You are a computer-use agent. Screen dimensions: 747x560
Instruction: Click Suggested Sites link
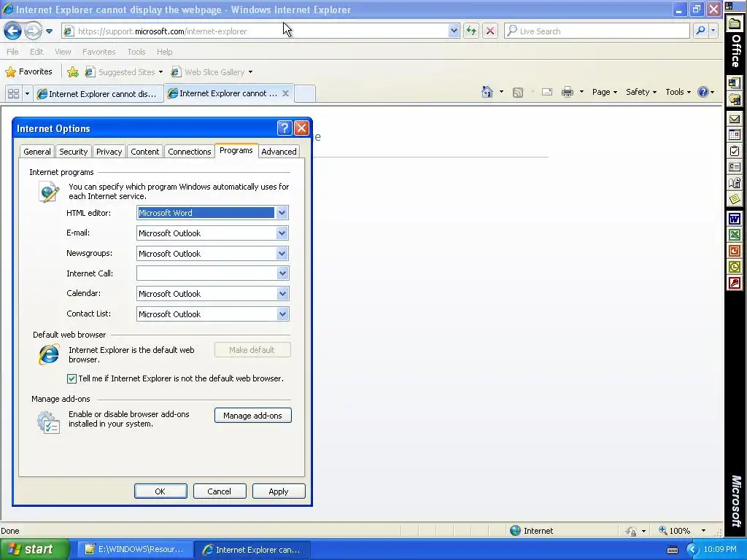pos(123,72)
